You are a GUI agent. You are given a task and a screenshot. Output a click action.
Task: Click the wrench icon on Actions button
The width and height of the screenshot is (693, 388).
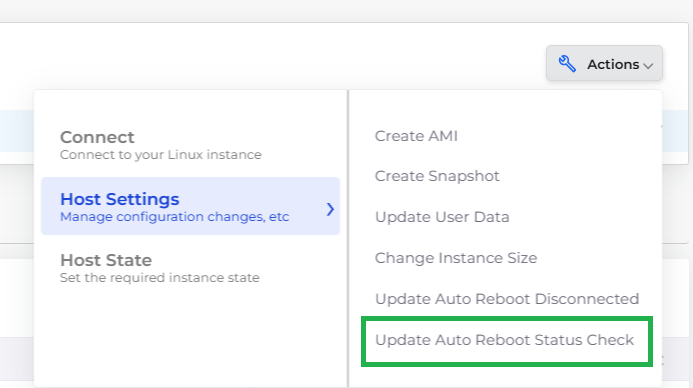(x=567, y=64)
